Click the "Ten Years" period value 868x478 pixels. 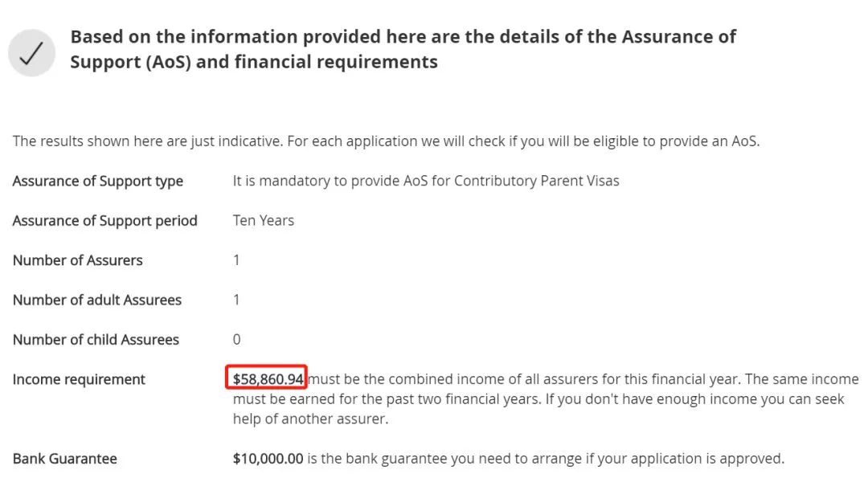264,220
